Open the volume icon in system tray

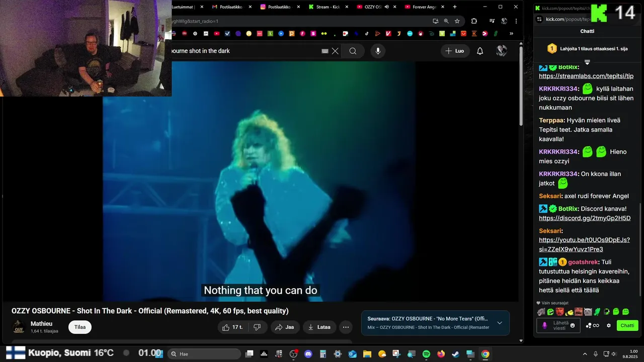[x=615, y=354]
